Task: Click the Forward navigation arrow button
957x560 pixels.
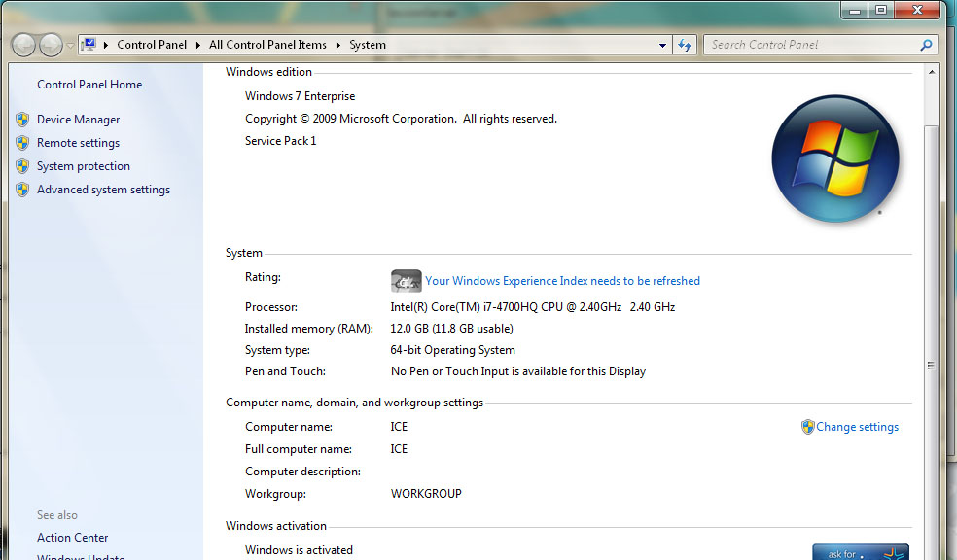Action: pos(51,45)
